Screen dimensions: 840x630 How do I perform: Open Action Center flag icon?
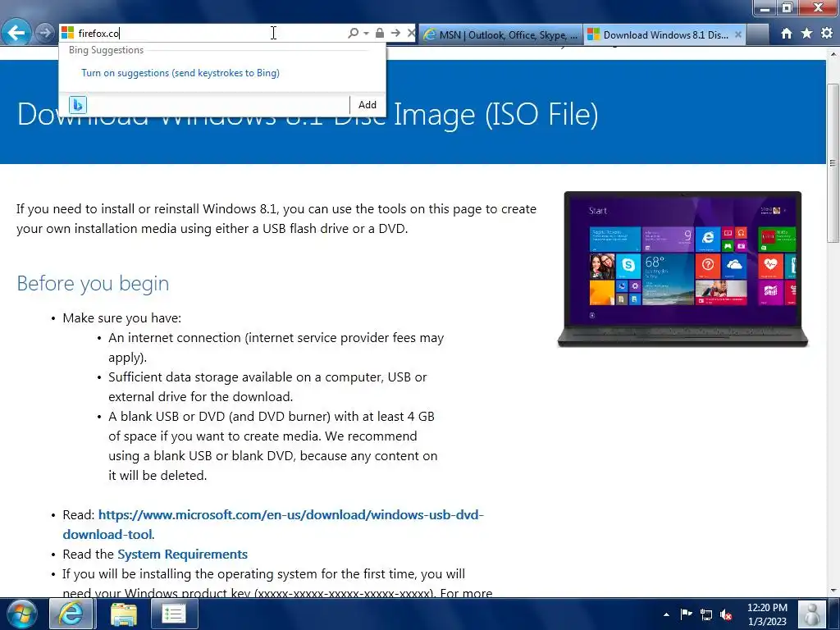[x=686, y=614]
